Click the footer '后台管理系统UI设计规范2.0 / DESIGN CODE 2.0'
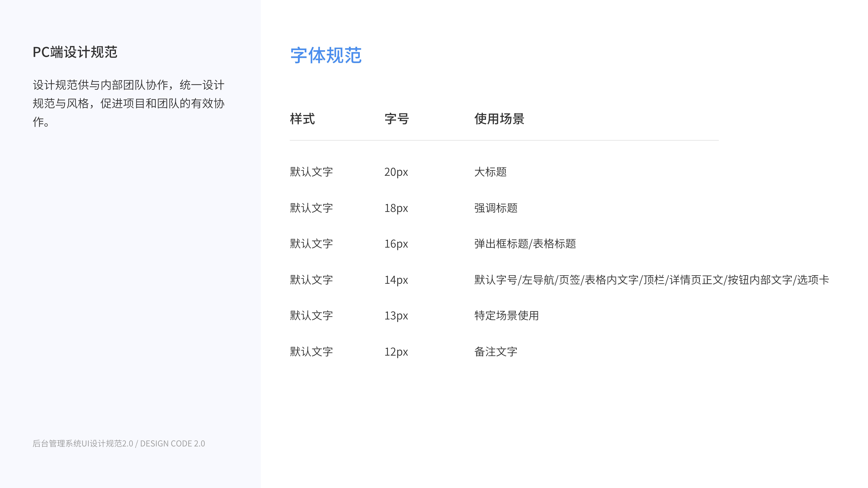 [x=119, y=443]
